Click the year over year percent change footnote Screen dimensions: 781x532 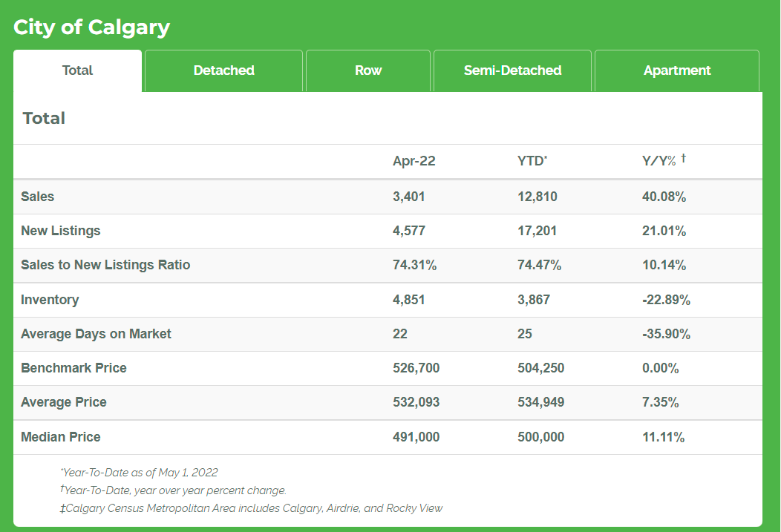pos(173,490)
